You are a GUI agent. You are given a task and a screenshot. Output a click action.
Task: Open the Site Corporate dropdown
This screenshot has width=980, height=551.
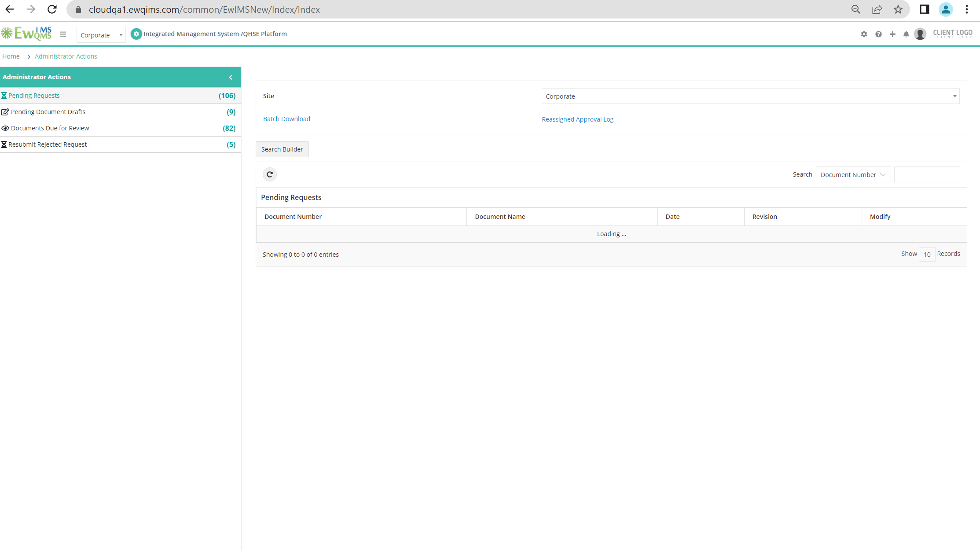[750, 96]
